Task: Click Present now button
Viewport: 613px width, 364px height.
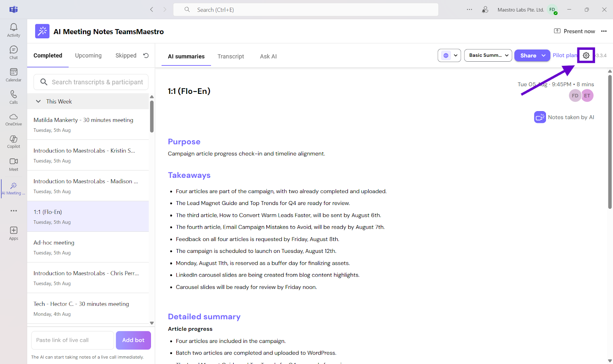Action: coord(575,31)
